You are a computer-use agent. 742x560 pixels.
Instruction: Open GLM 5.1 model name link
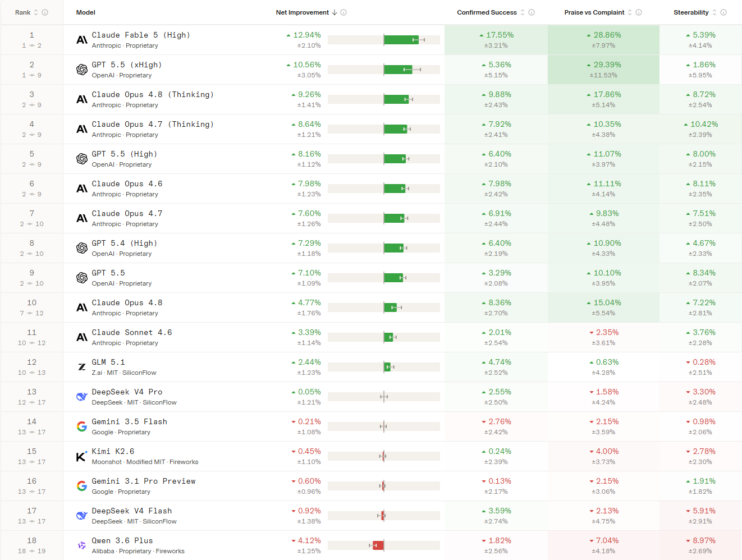pyautogui.click(x=108, y=362)
